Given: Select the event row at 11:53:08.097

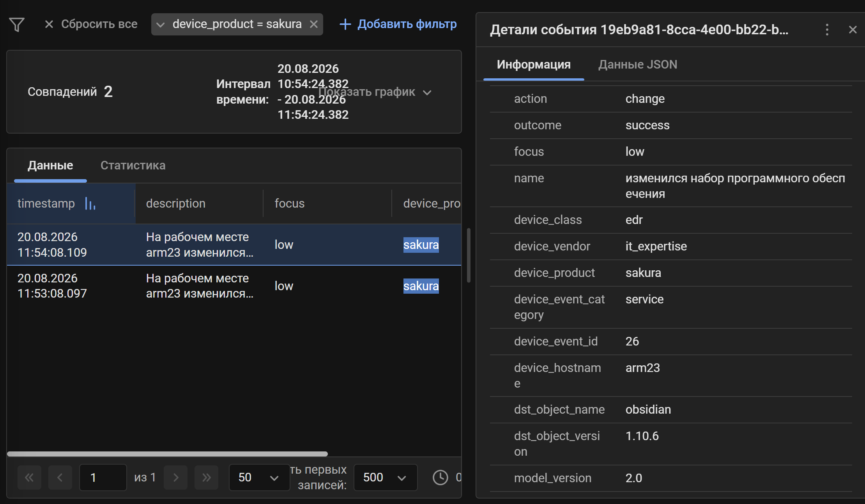Looking at the screenshot, I should click(234, 286).
